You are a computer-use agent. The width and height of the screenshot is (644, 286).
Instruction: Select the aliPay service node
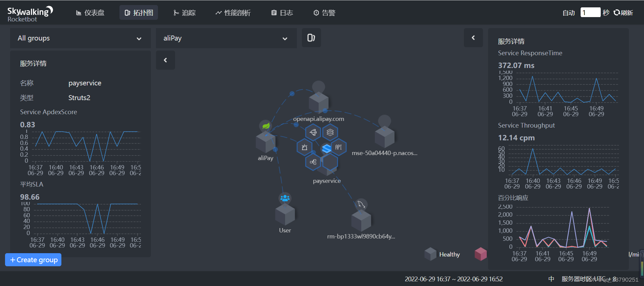(266, 142)
